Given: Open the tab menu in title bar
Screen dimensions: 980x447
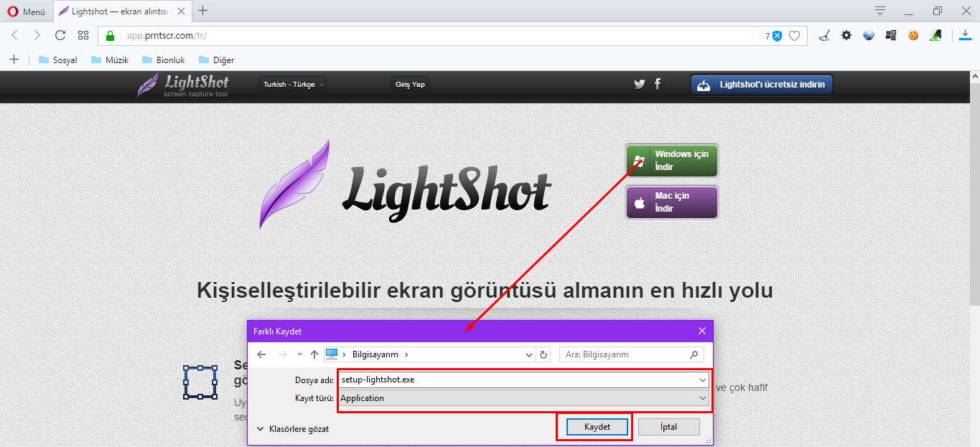Looking at the screenshot, I should (880, 11).
